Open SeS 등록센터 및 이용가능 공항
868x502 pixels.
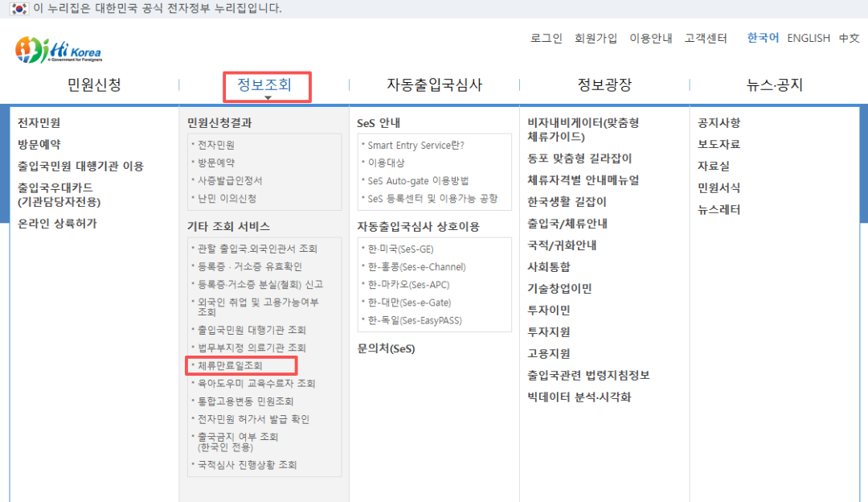432,198
